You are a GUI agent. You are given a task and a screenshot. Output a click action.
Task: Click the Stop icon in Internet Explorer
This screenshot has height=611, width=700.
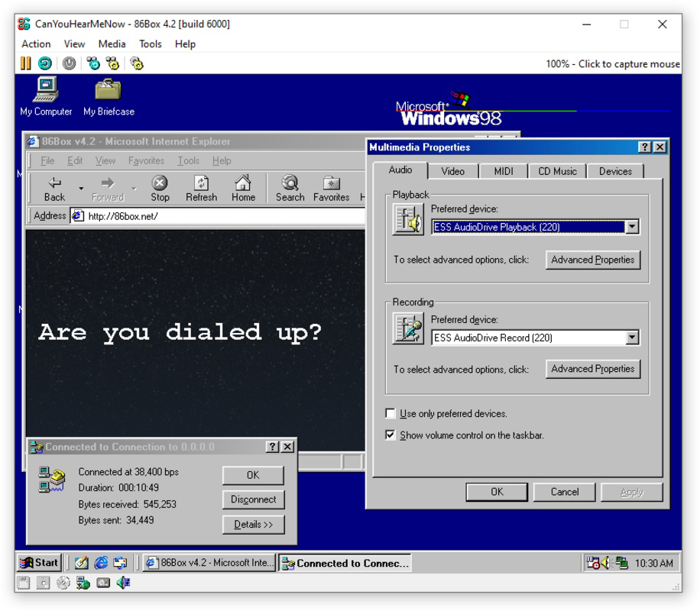pos(160,189)
